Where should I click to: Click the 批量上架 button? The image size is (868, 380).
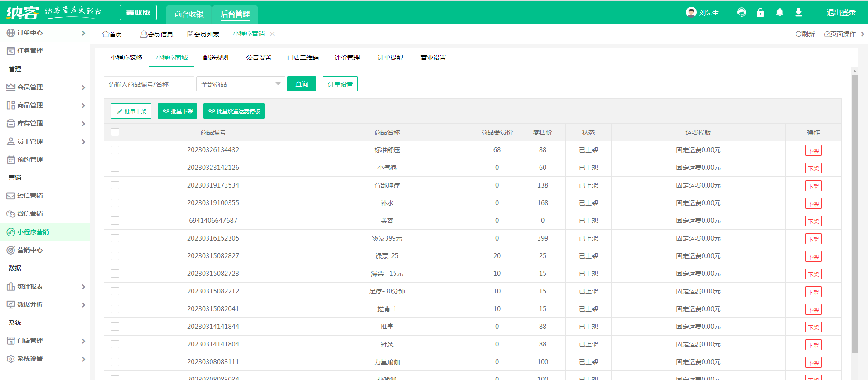131,111
